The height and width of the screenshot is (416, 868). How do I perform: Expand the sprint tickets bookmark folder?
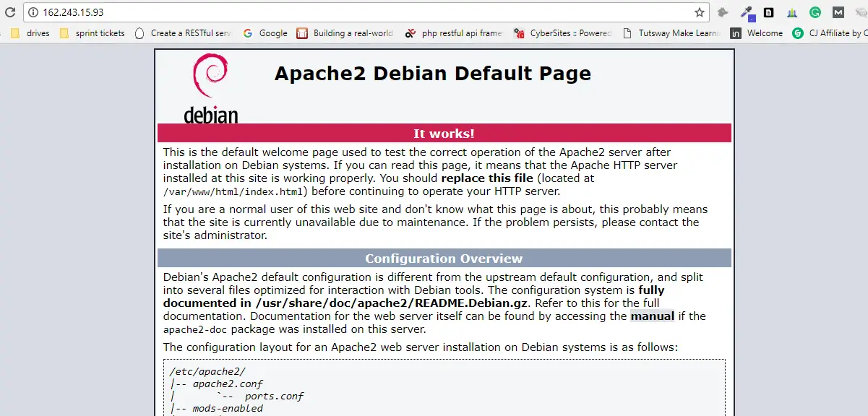[x=93, y=33]
